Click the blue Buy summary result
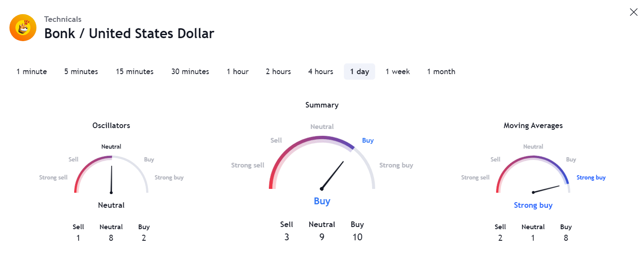The image size is (644, 260). click(x=322, y=201)
